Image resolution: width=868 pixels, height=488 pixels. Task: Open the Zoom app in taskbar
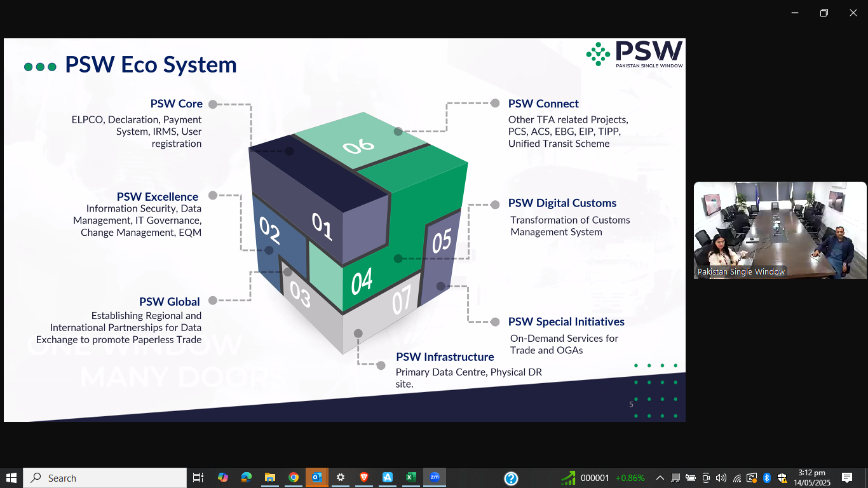point(435,478)
